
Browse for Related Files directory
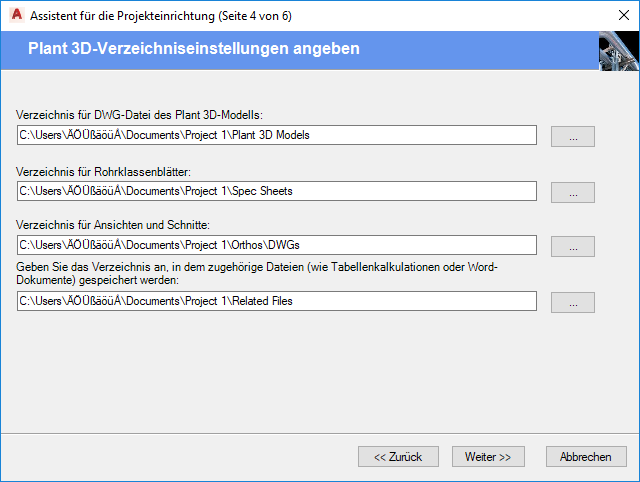(x=573, y=302)
